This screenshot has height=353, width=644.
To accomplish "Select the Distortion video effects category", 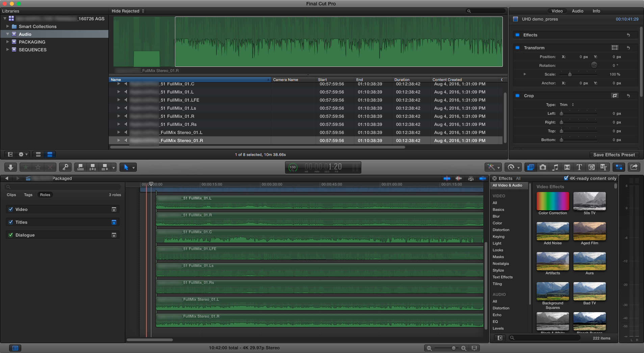I will [x=501, y=230].
